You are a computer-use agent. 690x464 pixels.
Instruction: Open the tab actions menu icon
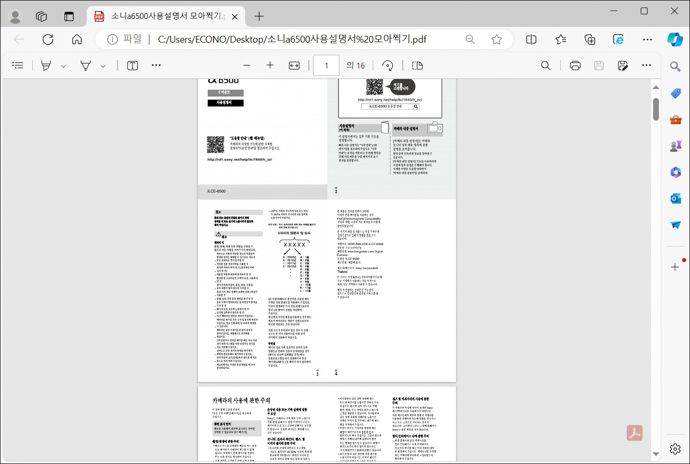click(69, 17)
